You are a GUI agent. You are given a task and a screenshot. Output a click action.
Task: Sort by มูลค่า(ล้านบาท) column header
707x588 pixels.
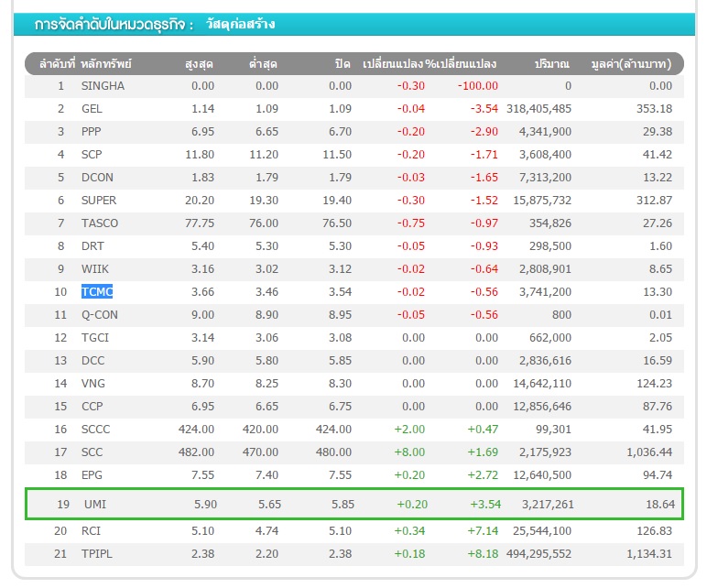[631, 64]
